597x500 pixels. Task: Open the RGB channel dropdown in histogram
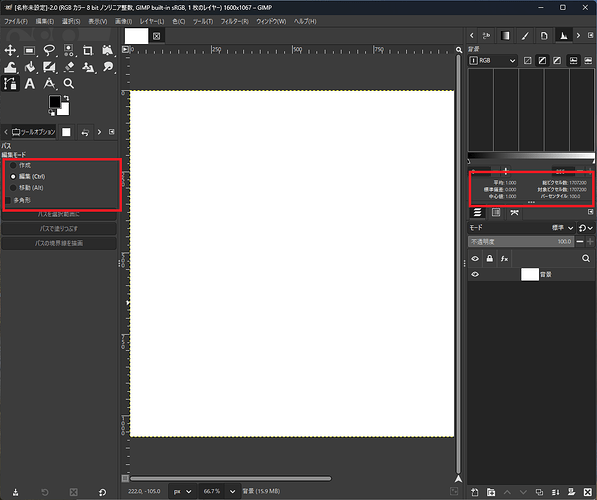click(x=492, y=61)
